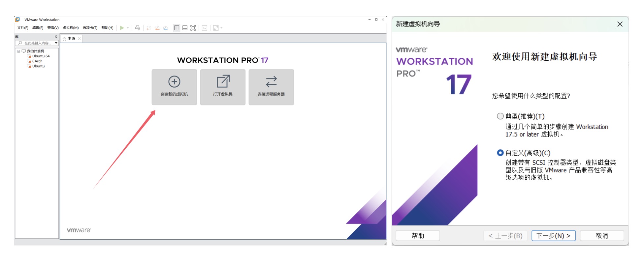Toggle the library sidebar view icon

[177, 28]
